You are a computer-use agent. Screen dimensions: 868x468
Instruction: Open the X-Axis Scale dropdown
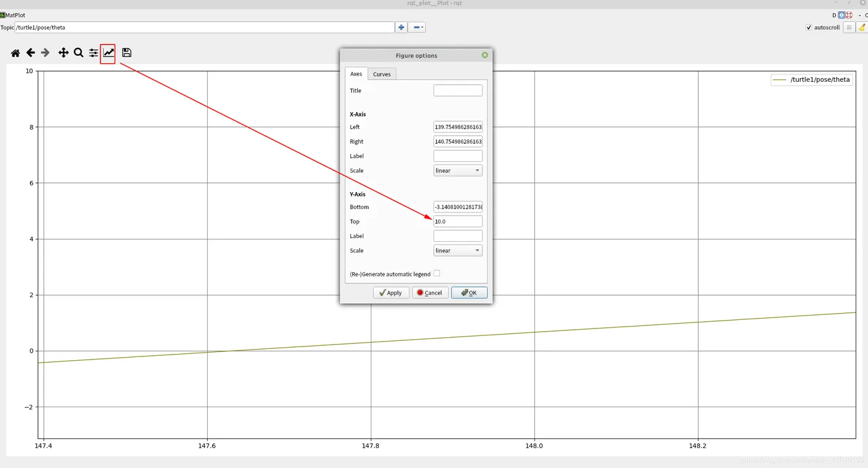click(x=458, y=170)
